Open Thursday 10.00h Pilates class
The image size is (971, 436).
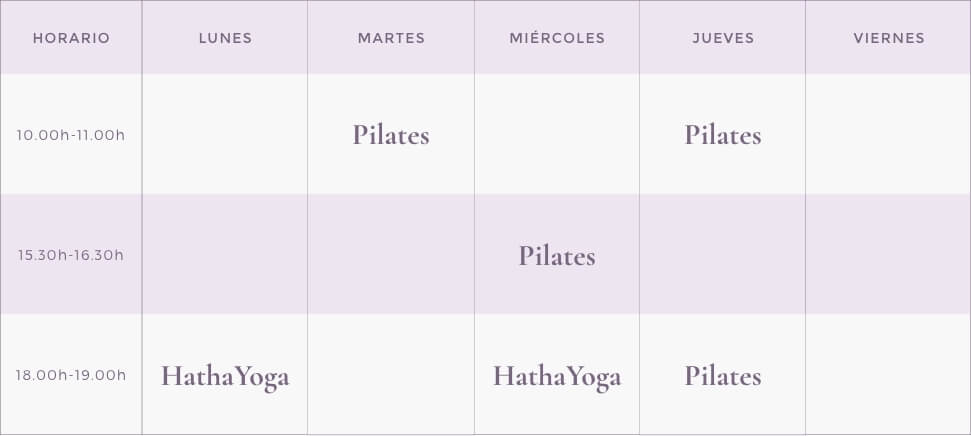point(723,135)
